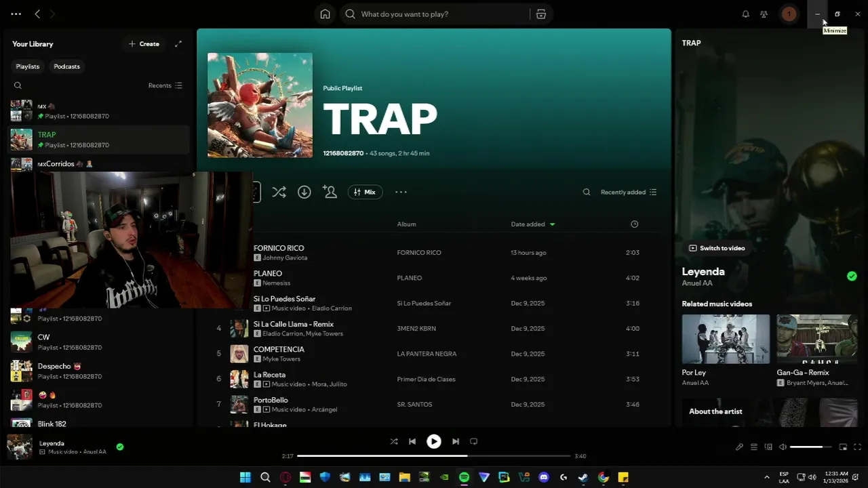The height and width of the screenshot is (488, 868).
Task: Select the Podcasts filter chip
Action: point(66,66)
